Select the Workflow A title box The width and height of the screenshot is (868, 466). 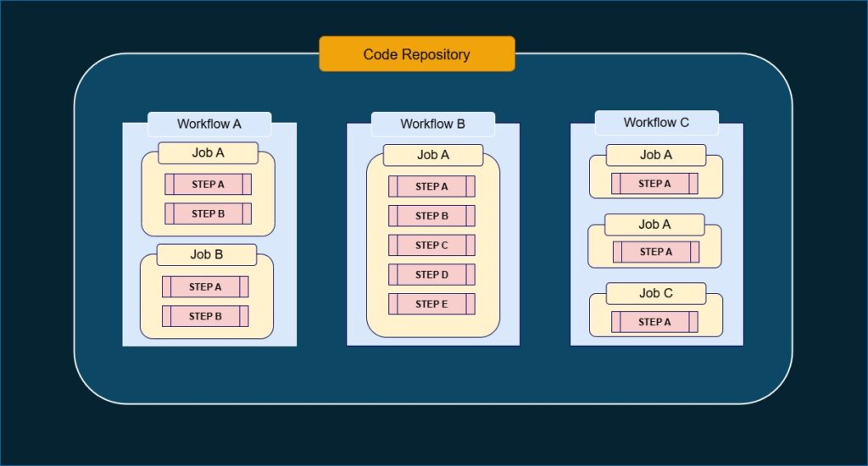tap(209, 124)
